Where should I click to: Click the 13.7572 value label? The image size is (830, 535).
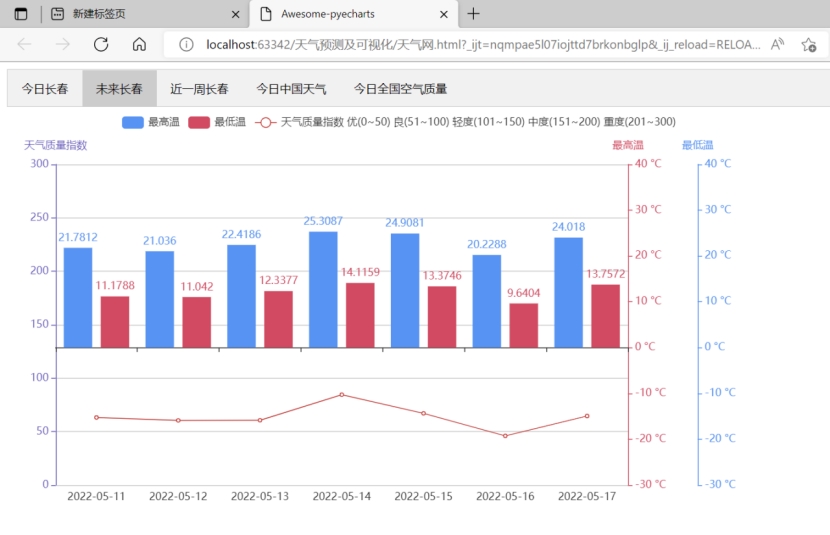click(606, 274)
